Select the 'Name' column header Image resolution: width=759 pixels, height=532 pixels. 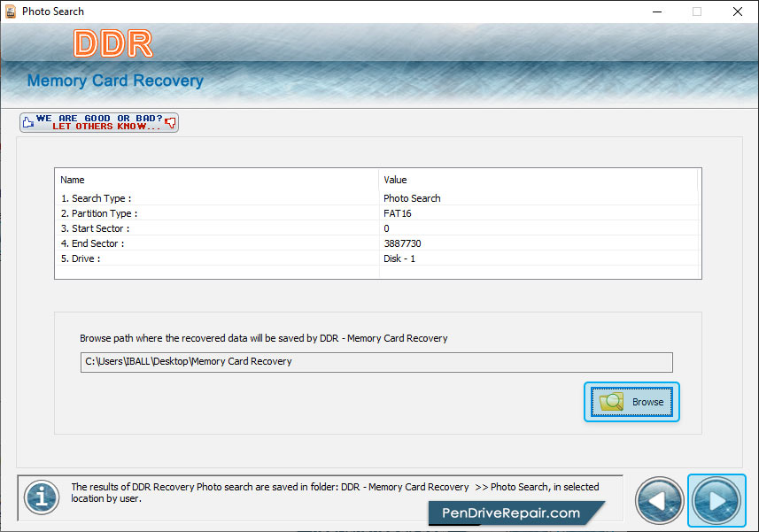217,180
